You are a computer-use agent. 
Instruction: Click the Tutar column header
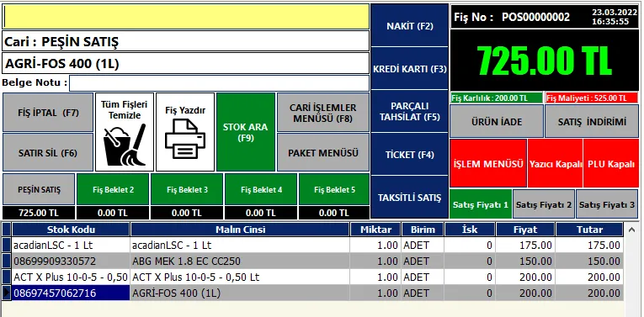[589, 230]
